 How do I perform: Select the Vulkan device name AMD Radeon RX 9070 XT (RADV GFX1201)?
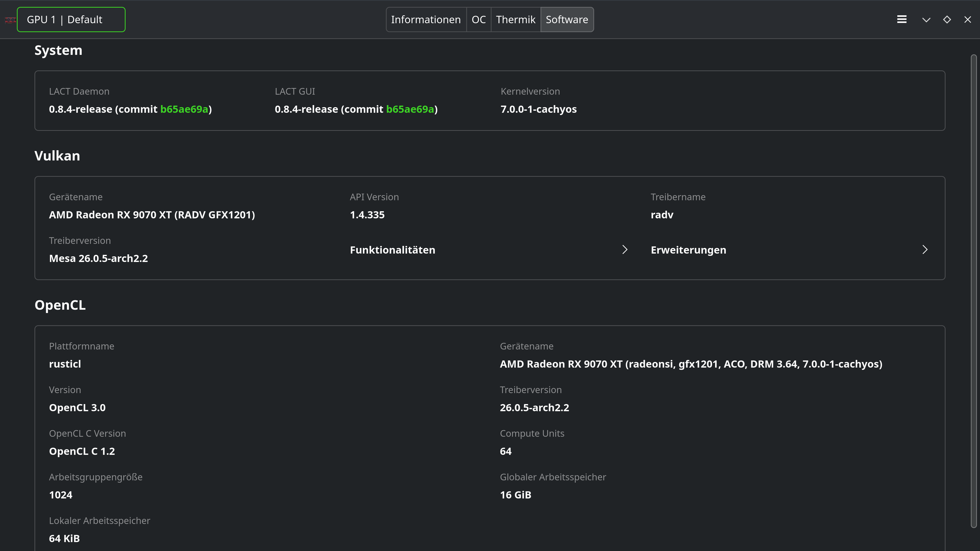(152, 215)
